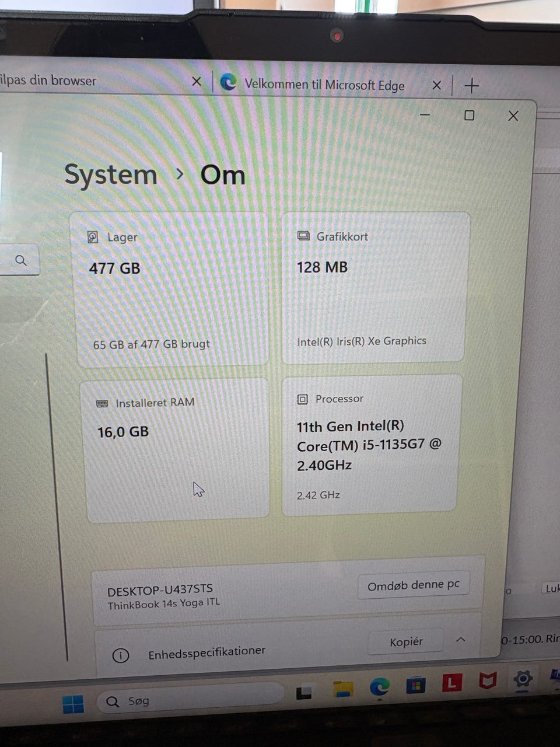Click the Grafikkort monitor icon
560x747 pixels.
(303, 236)
